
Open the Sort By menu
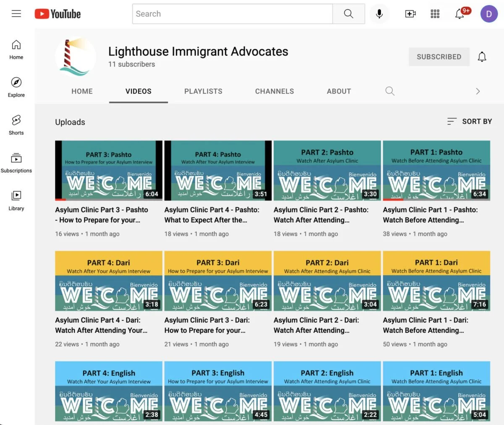click(470, 121)
